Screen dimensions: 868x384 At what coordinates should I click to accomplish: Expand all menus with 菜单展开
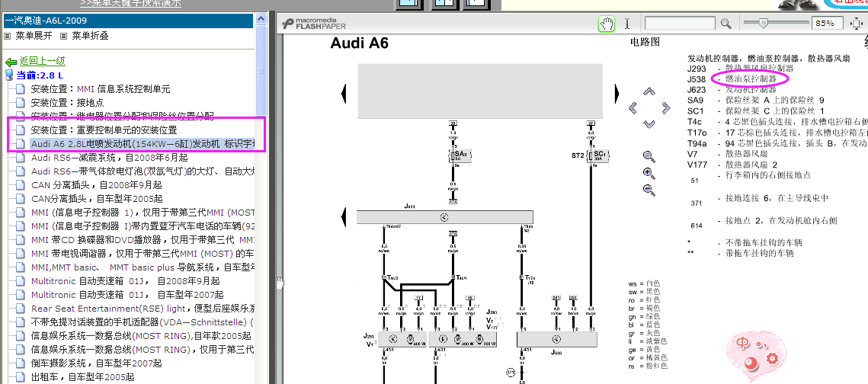point(34,36)
